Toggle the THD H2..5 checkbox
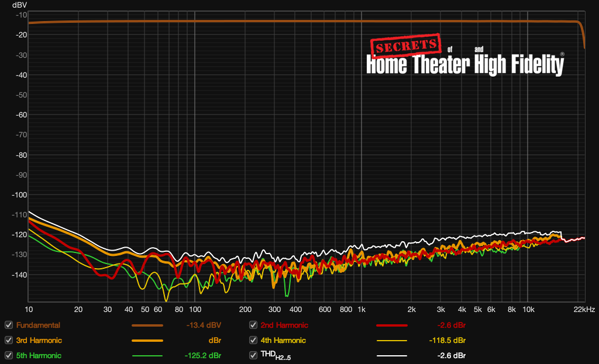Screen dimensions: 599x364 253,355
